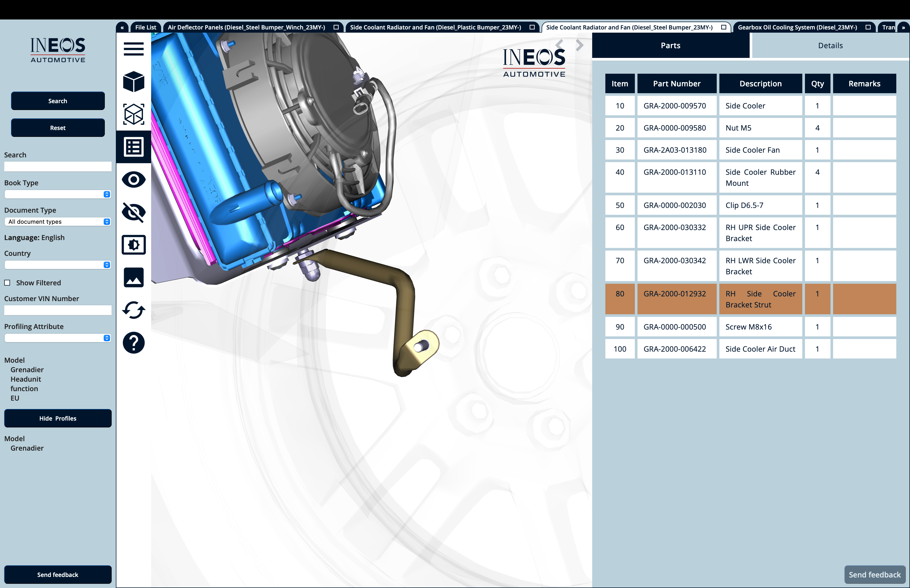Select the RH LWR Side Cooler Bracket row
This screenshot has height=588, width=910.
750,266
